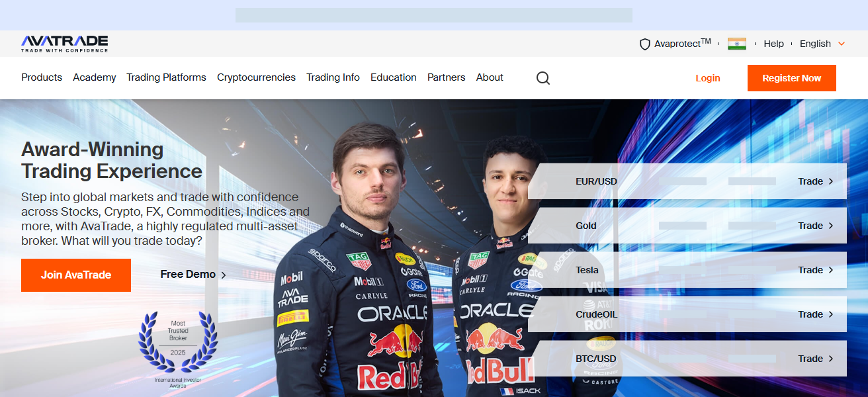Screen dimensions: 868x397
Task: Select the BTC/USD instrument name
Action: (x=596, y=359)
